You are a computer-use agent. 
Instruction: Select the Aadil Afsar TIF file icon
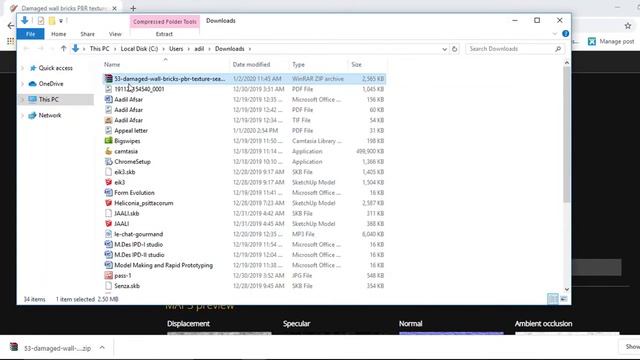click(x=108, y=120)
